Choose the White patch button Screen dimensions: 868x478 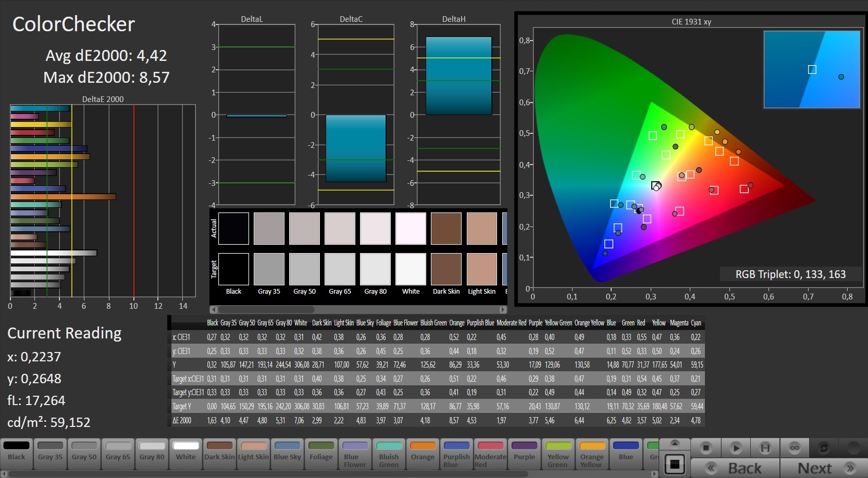[x=186, y=451]
